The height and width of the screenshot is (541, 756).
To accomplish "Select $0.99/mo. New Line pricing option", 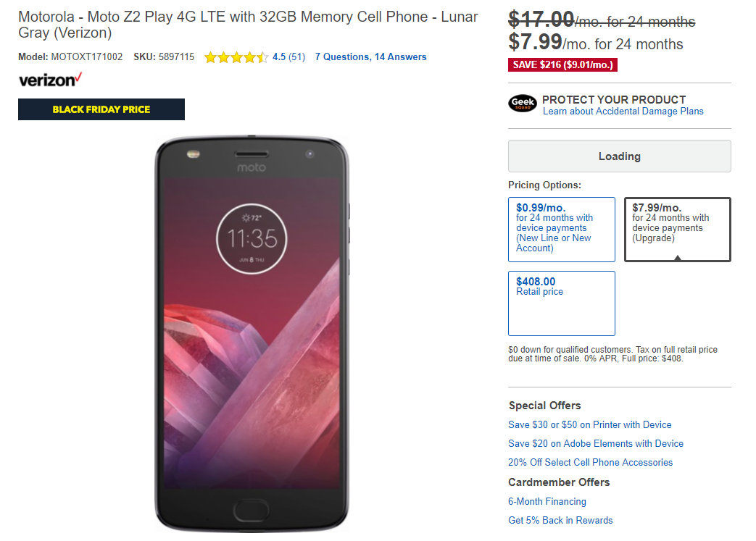I will click(562, 229).
